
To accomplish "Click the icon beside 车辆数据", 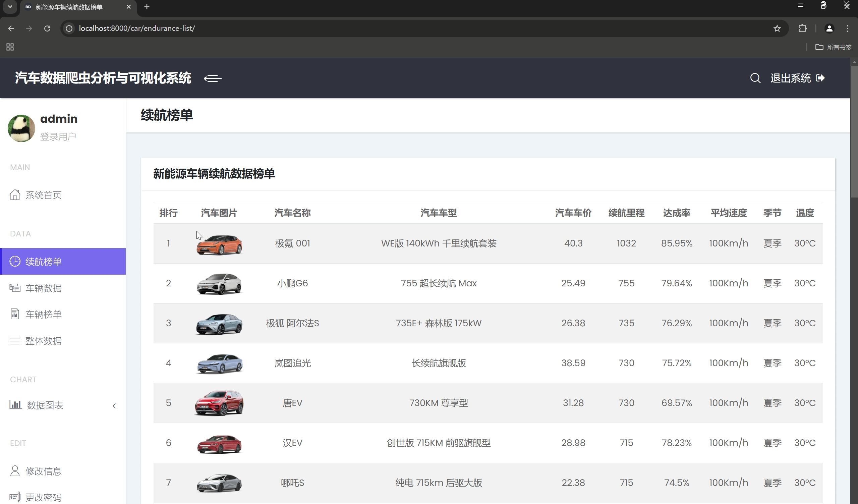I will (15, 288).
